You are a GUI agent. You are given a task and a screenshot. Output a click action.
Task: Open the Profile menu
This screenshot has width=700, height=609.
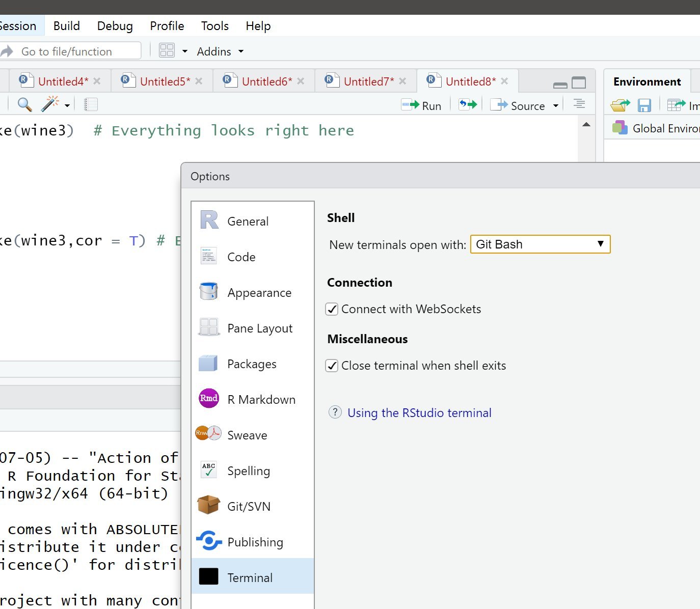(x=167, y=26)
